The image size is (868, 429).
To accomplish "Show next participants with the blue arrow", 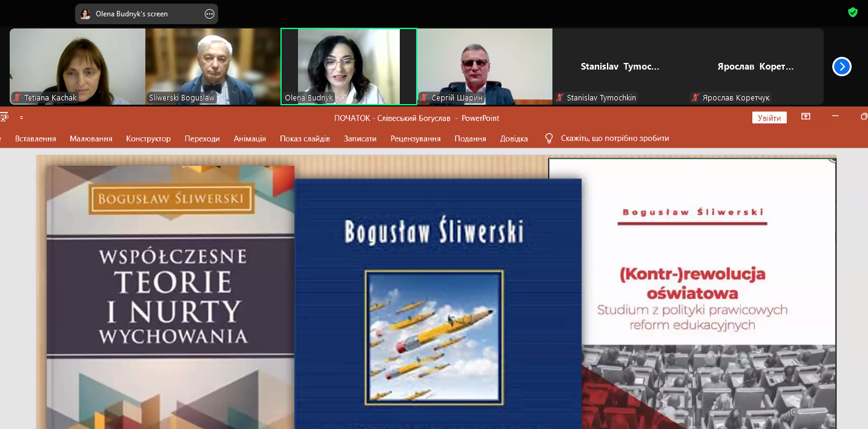I will pyautogui.click(x=841, y=67).
